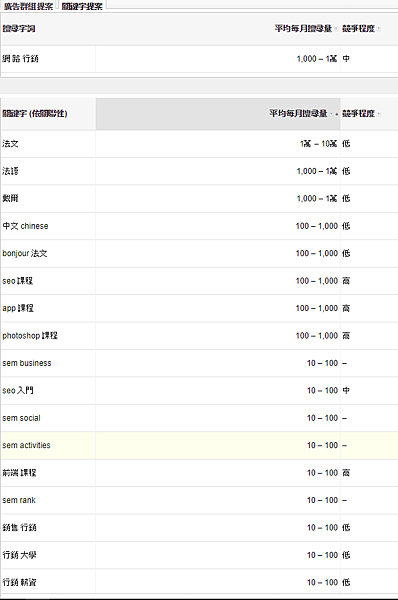Screen dimensions: 398x600
Task: Click the highlighted sem activities row
Action: (x=199, y=445)
